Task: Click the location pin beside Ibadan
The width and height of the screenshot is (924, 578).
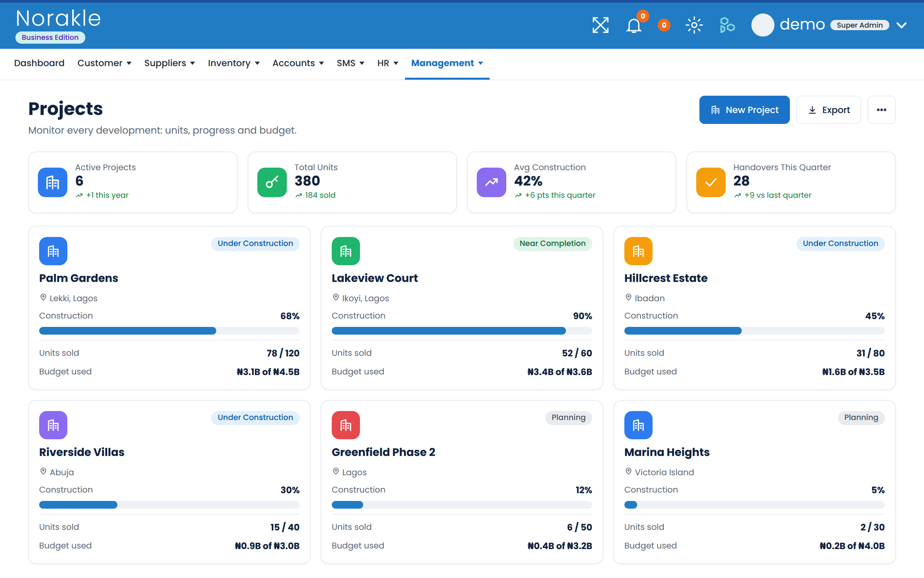Action: [x=628, y=297]
